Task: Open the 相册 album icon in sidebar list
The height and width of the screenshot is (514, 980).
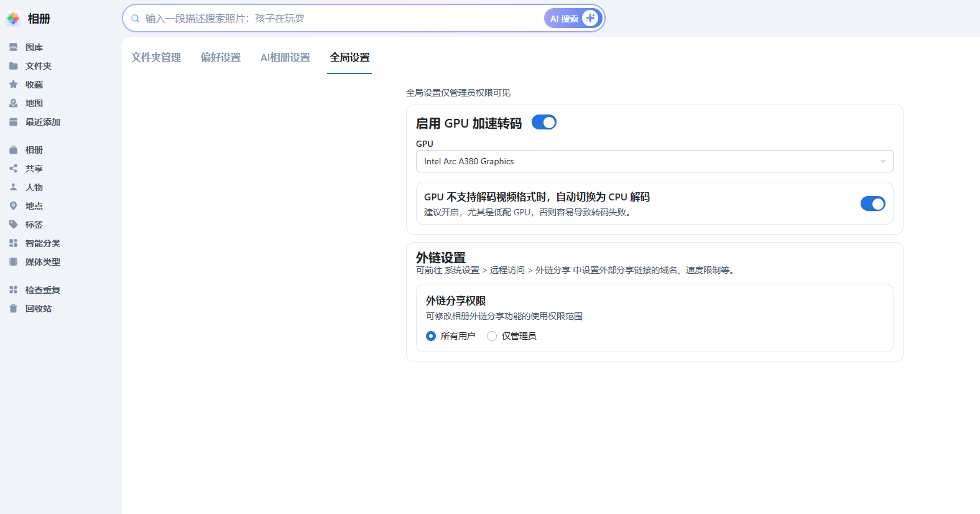Action: coord(13,150)
